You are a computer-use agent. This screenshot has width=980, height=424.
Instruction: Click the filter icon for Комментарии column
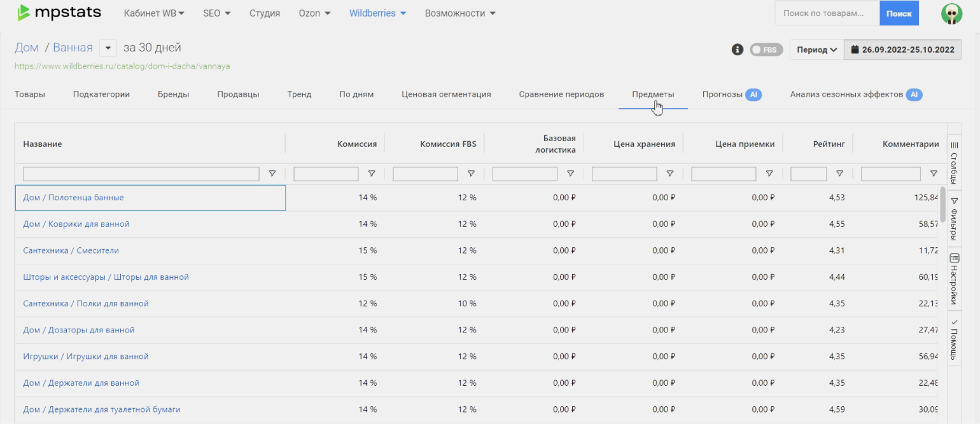934,174
